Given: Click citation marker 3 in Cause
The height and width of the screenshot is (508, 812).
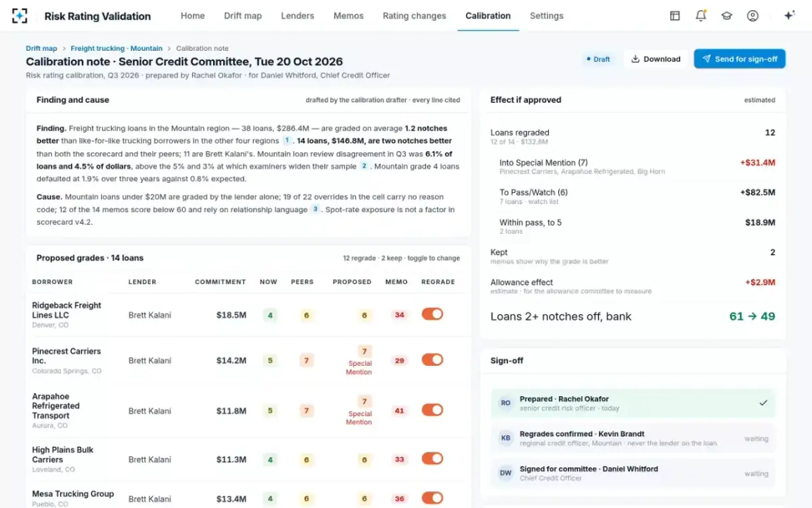Looking at the screenshot, I should pos(315,209).
